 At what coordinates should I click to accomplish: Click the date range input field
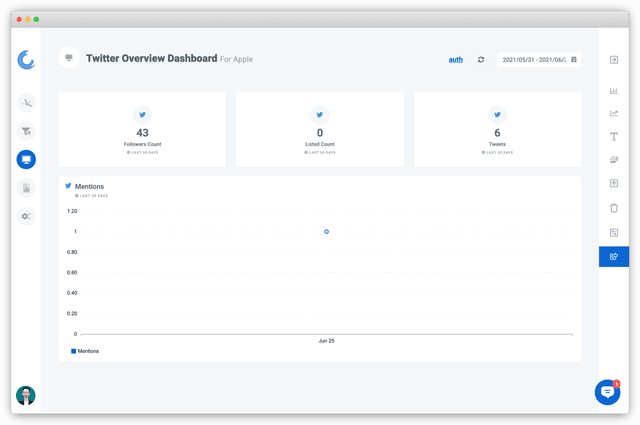539,60
